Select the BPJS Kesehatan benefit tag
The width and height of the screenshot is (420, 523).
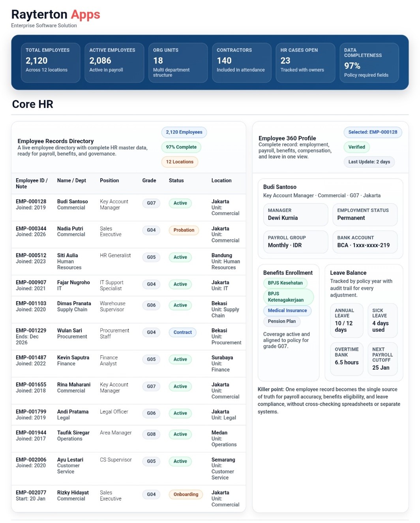[x=285, y=283]
